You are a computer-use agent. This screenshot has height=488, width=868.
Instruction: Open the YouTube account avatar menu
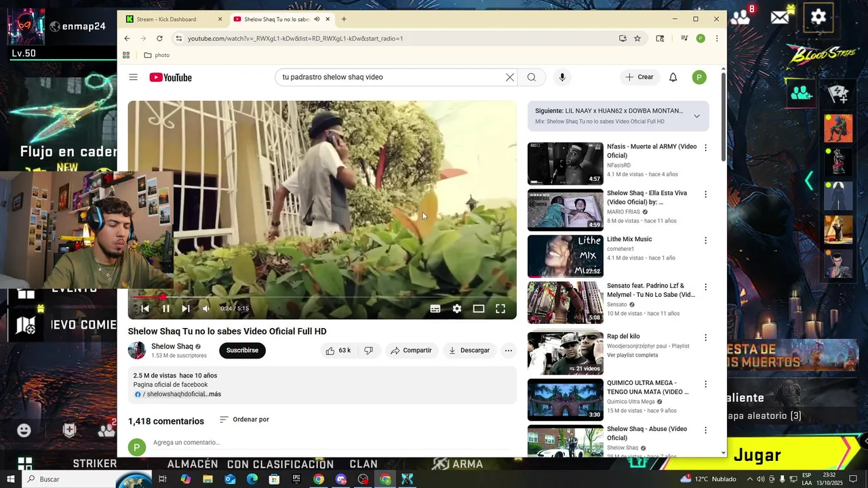click(x=699, y=77)
